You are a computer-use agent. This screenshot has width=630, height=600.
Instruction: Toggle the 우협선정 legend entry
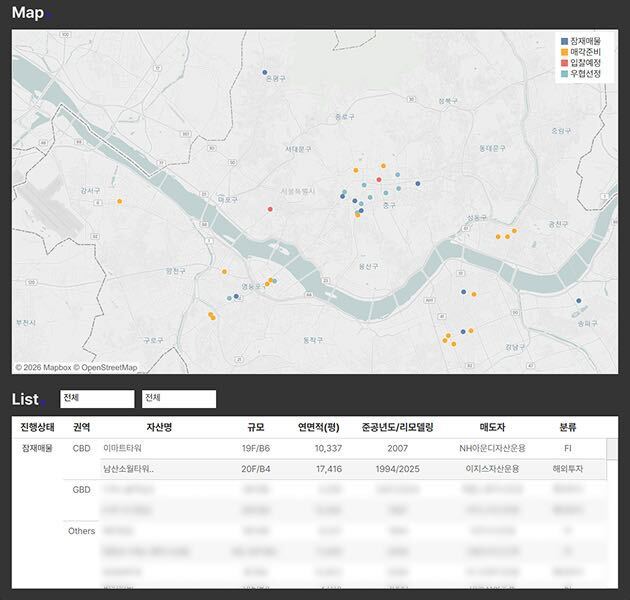click(x=585, y=74)
